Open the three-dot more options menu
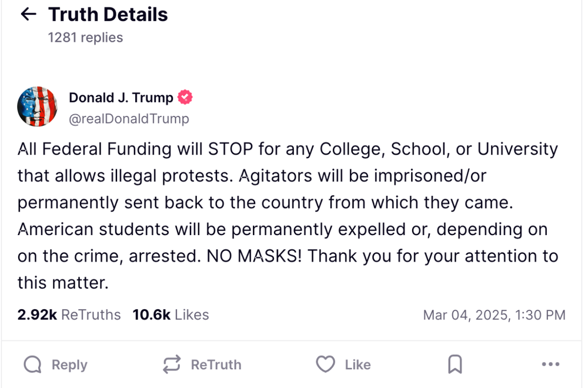This screenshot has width=588, height=388. (550, 365)
